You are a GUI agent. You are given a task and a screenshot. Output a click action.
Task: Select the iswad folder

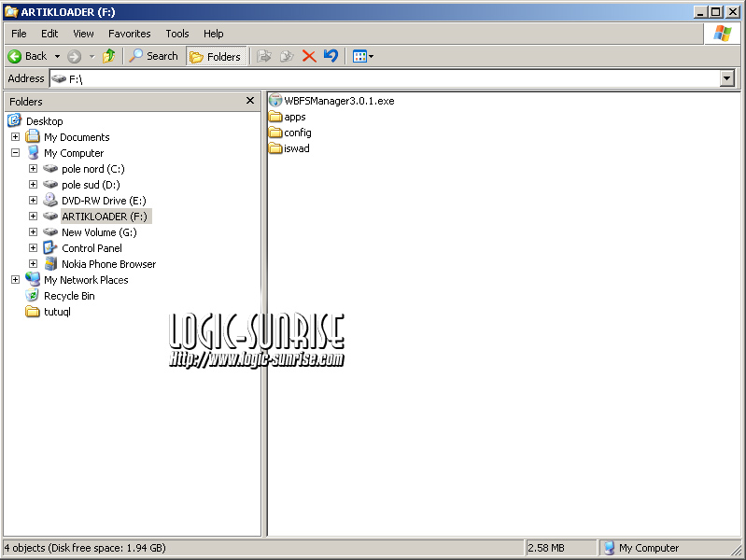tap(289, 148)
